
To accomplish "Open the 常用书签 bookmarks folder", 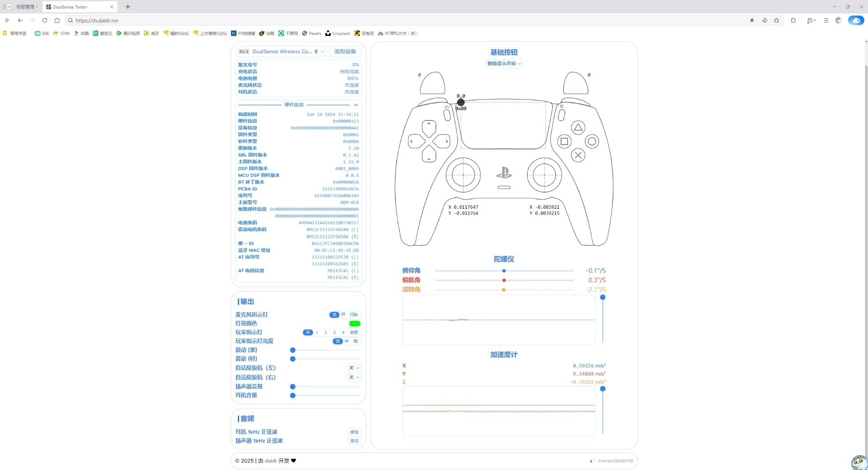I will (15, 33).
